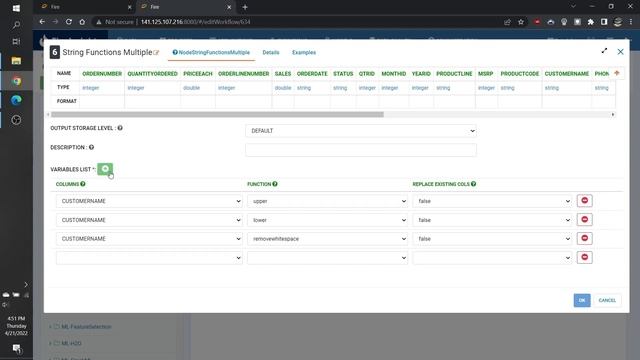
Task: Click the PRODUCTLINE column header
Action: click(454, 73)
